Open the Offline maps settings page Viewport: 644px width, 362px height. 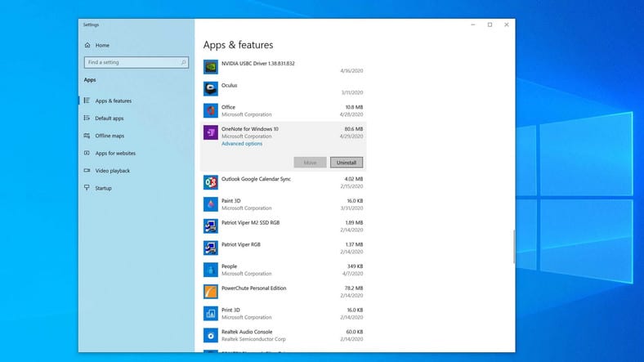[x=110, y=136]
